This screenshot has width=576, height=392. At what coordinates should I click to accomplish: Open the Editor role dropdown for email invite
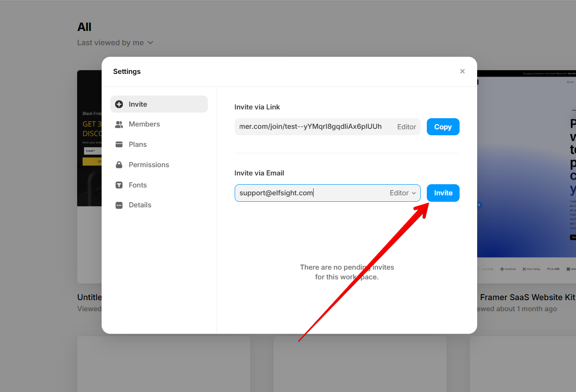tap(403, 193)
